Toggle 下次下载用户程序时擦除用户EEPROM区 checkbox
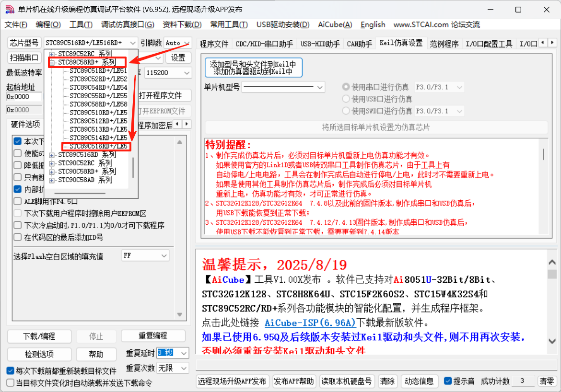The height and width of the screenshot is (392, 561). [18, 213]
